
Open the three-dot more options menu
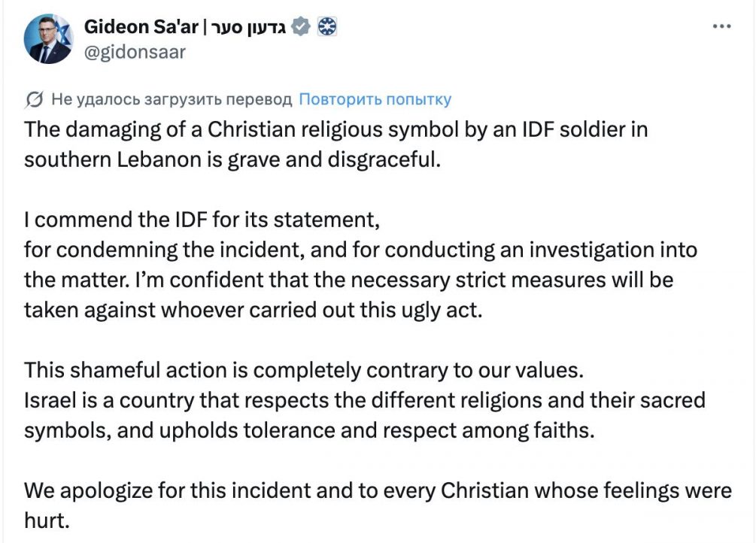click(721, 26)
